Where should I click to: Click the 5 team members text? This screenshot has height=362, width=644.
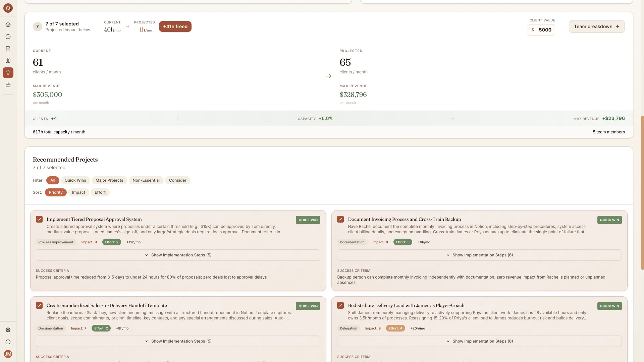click(609, 132)
